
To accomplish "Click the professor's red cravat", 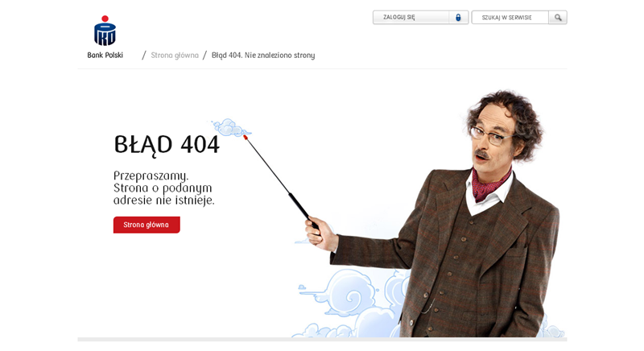I will coord(491,184).
